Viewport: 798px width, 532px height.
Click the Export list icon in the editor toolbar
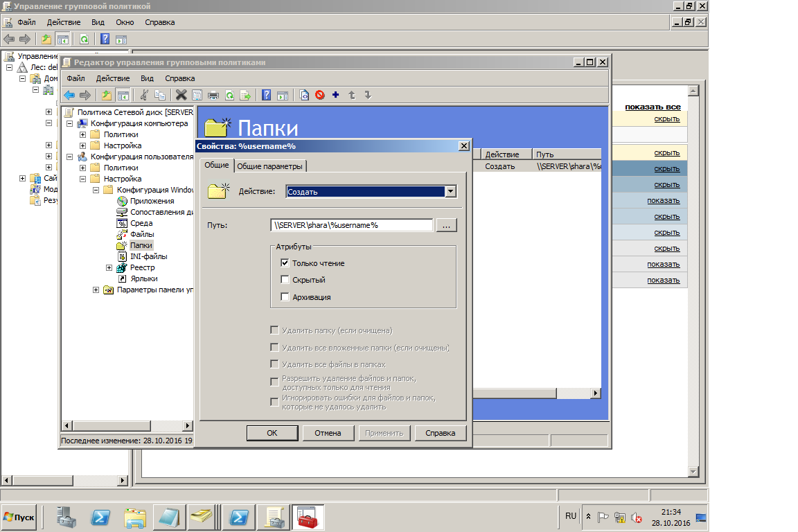pos(245,95)
